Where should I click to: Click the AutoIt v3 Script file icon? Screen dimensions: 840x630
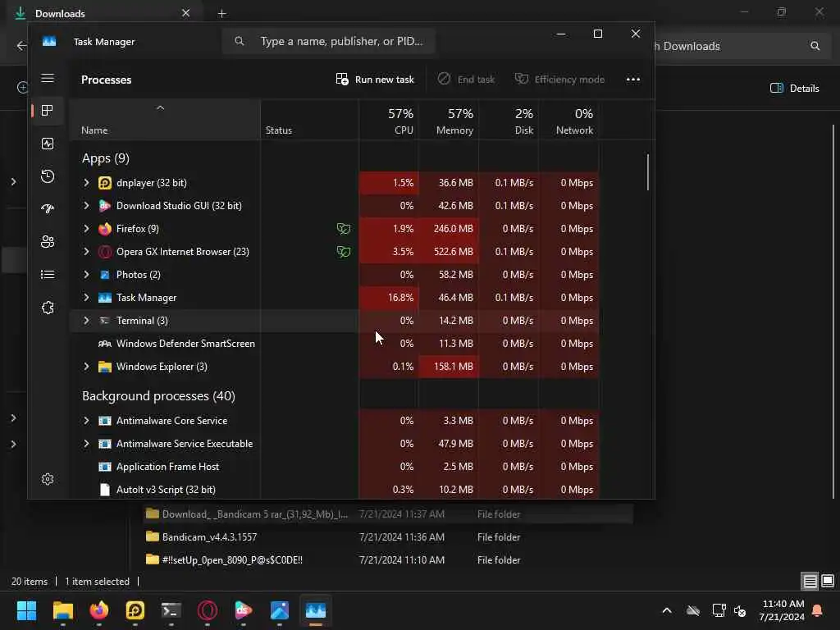[x=105, y=490]
